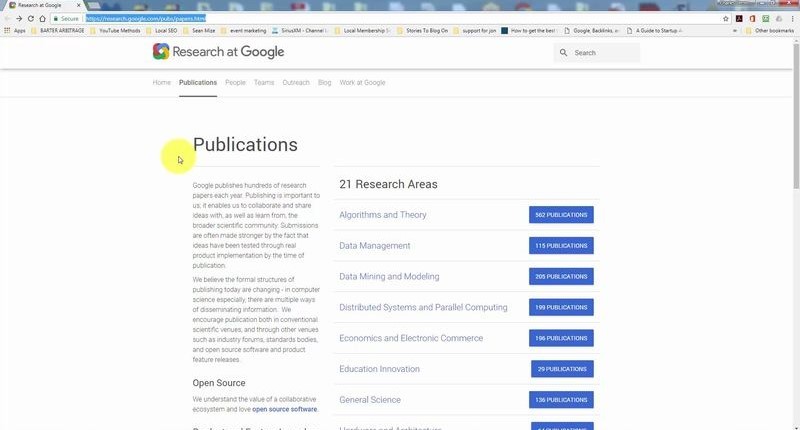The width and height of the screenshot is (800, 430).
Task: Bookmark this page with the star icon
Action: tap(725, 18)
